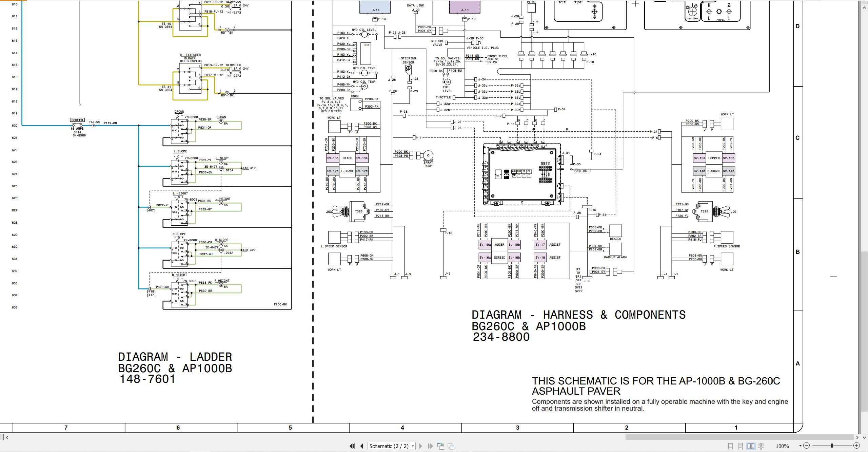Click the 'SV-19a' solenoid valve box
Image resolution: width=868 pixels, height=452 pixels.
[x=485, y=245]
